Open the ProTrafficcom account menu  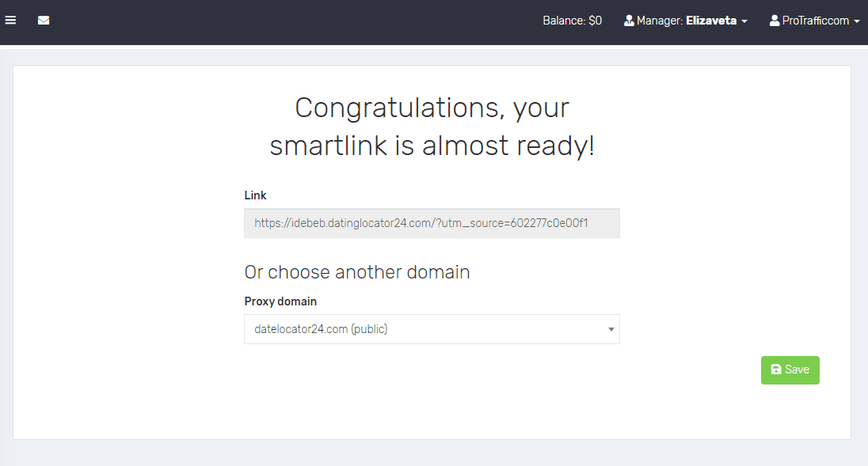pyautogui.click(x=815, y=21)
